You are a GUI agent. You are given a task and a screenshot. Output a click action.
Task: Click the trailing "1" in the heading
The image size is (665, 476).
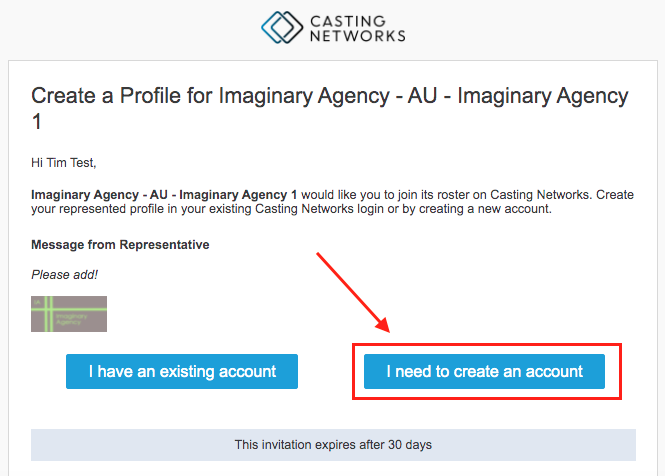(x=38, y=124)
